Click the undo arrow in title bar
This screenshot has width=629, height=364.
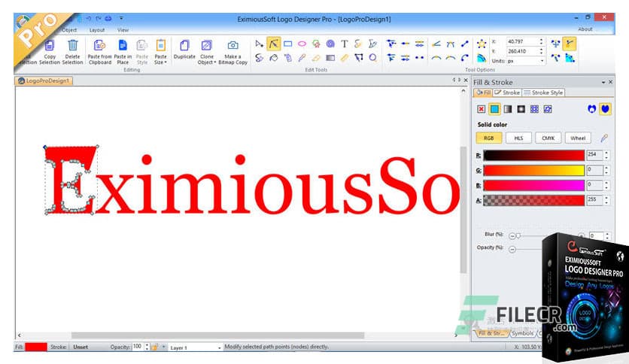coord(89,19)
